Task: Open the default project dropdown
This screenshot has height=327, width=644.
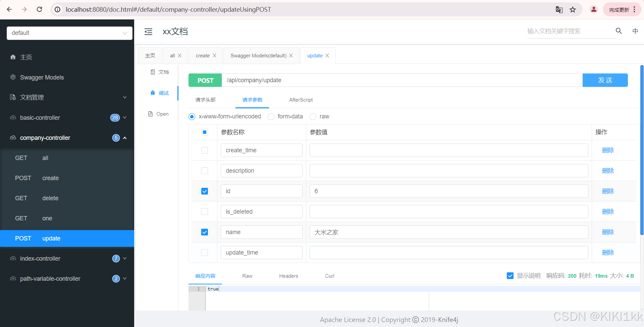Action: click(x=69, y=33)
